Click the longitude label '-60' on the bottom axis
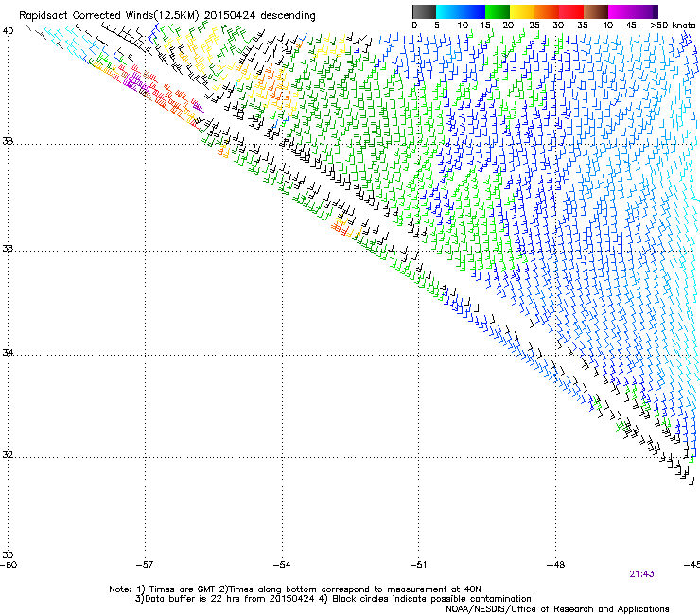This screenshot has height=615, width=700. pyautogui.click(x=9, y=565)
